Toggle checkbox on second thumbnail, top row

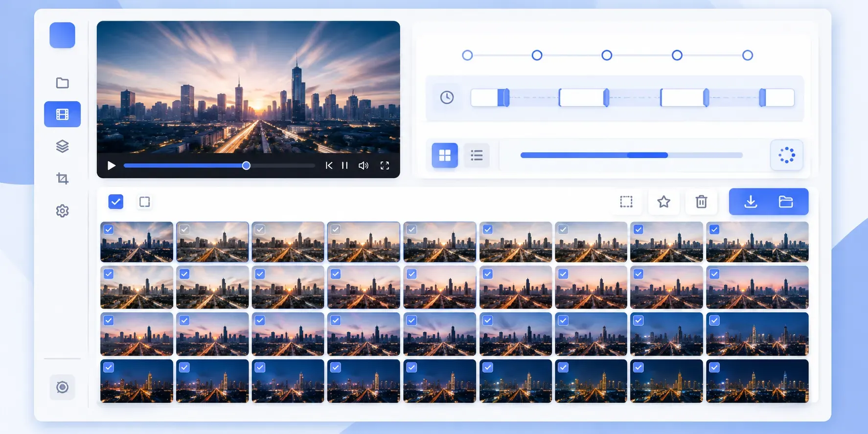184,229
